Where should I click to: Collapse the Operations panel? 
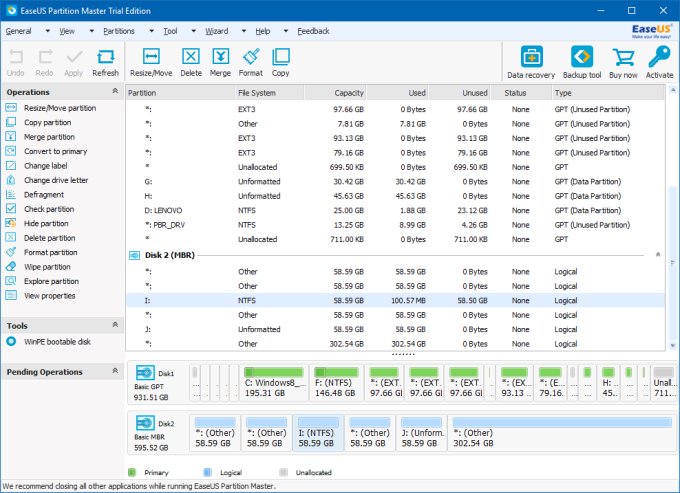pos(115,91)
